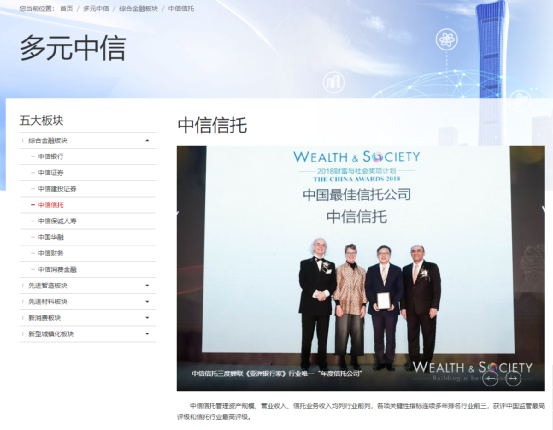Click the carousel right-edge chevron
The height and width of the screenshot is (430, 553).
pyautogui.click(x=543, y=210)
